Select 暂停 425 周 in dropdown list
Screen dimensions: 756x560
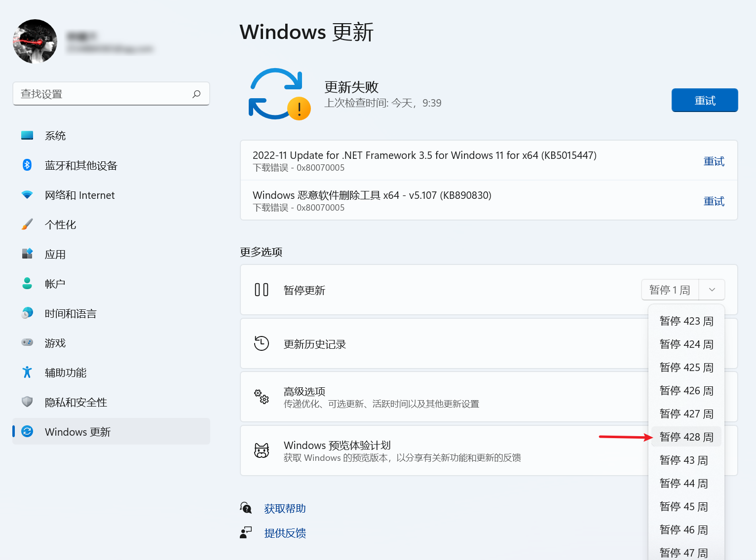pyautogui.click(x=686, y=368)
